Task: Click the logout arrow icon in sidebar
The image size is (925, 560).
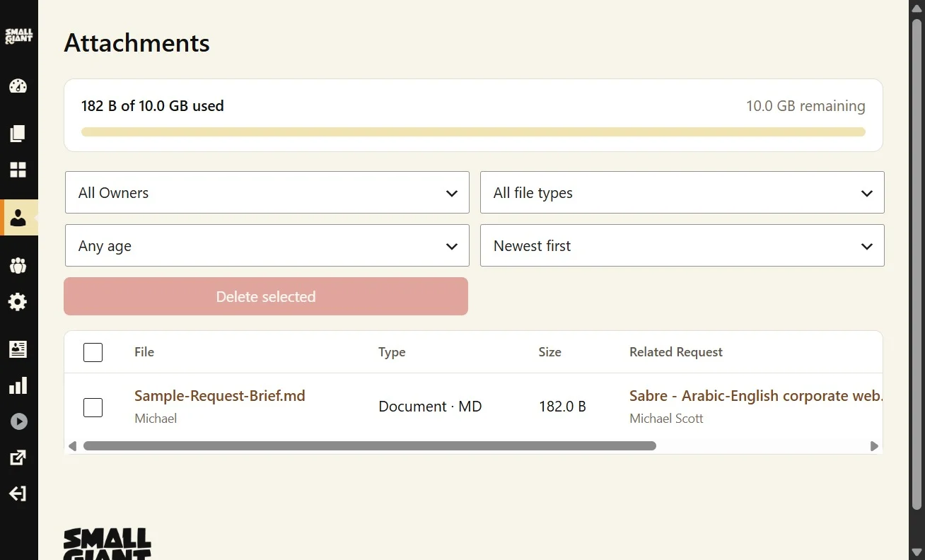Action: pos(18,494)
